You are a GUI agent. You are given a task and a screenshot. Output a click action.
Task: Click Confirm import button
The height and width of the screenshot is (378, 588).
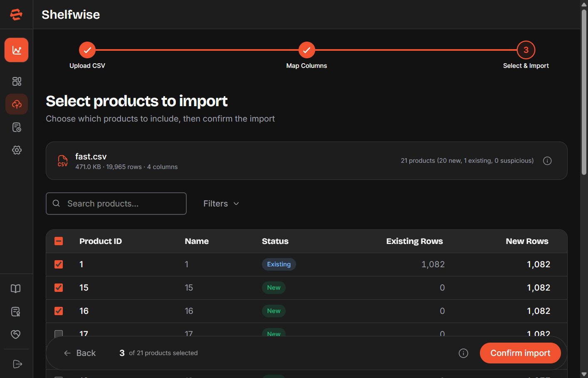pos(520,353)
